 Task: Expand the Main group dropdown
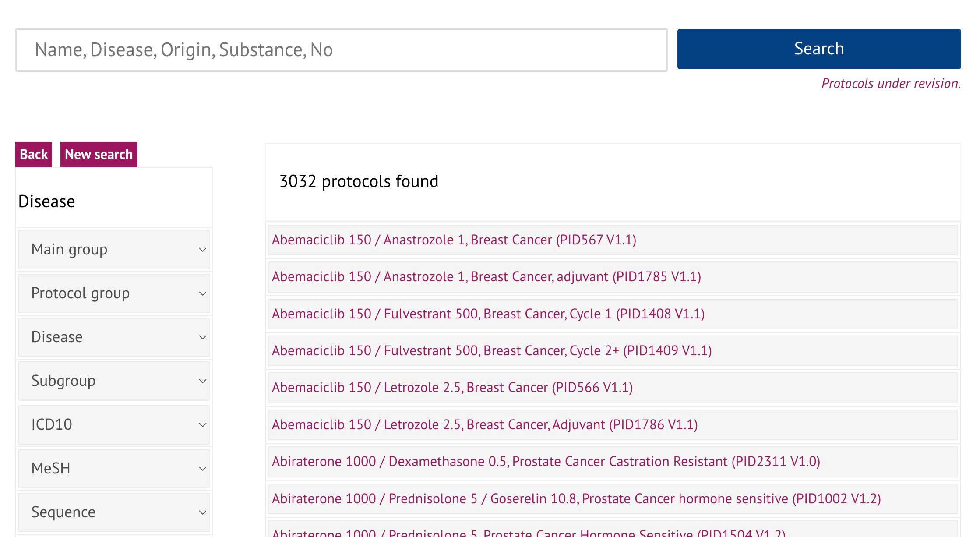pos(114,250)
